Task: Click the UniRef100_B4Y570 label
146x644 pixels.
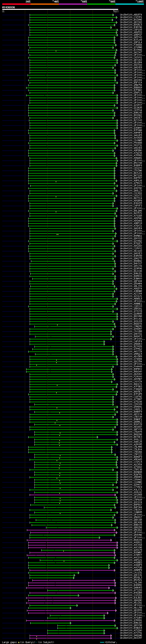Action: pos(131,213)
